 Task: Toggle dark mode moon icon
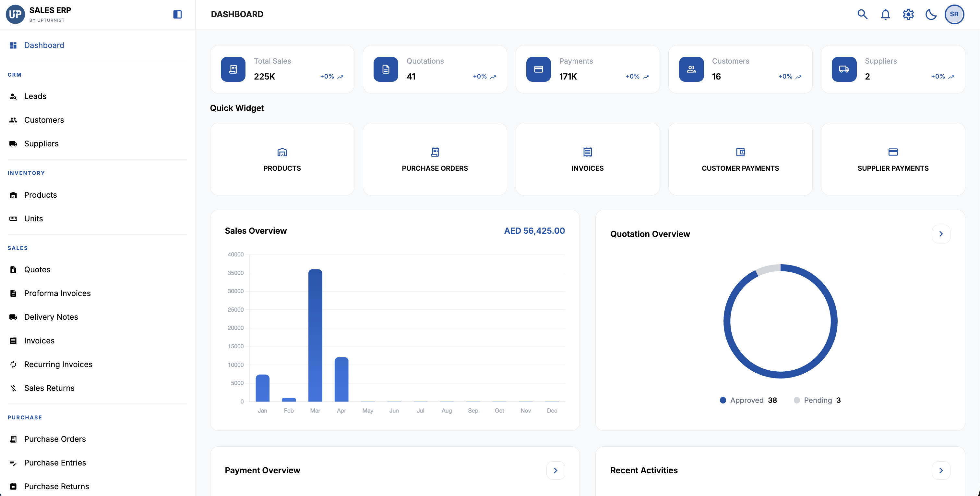click(931, 15)
